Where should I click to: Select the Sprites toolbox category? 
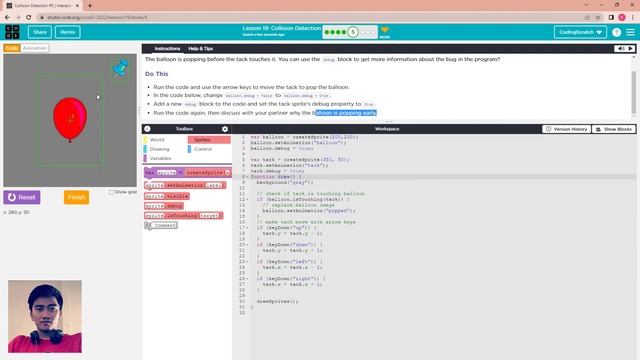(209, 140)
